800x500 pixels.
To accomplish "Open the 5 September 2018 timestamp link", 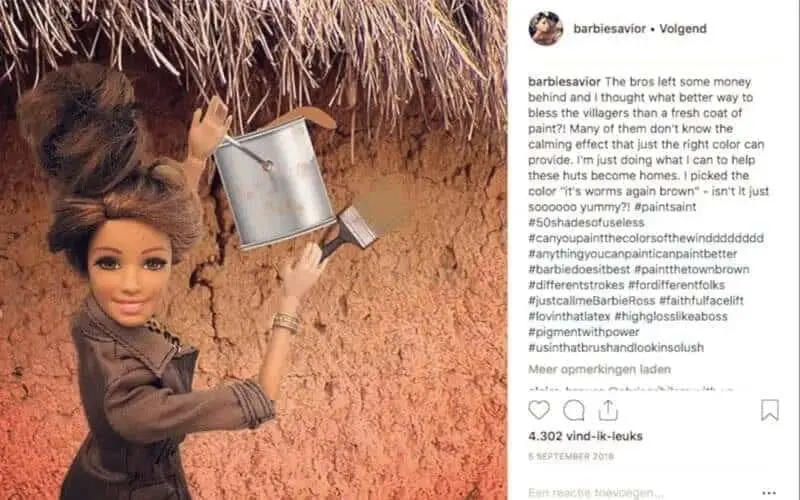I will pos(571,457).
